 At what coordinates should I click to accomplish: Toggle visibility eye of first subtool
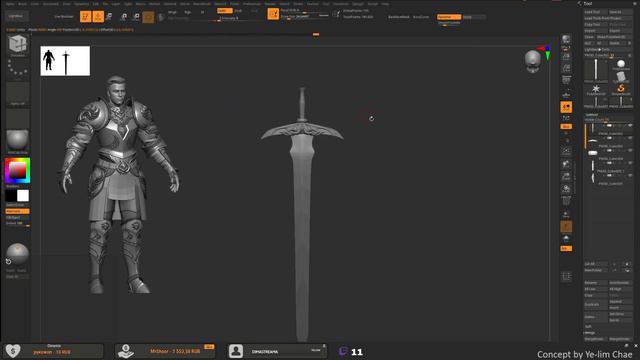coord(630,126)
